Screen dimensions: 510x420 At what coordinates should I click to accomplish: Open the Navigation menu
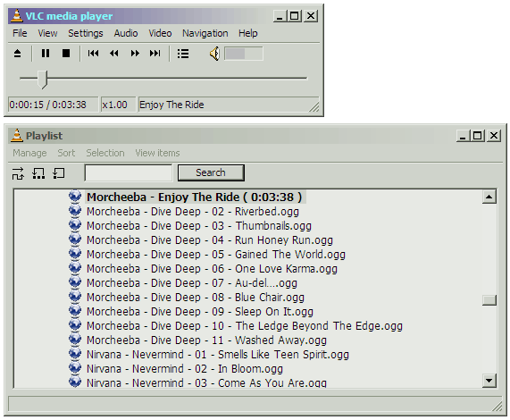[x=205, y=33]
